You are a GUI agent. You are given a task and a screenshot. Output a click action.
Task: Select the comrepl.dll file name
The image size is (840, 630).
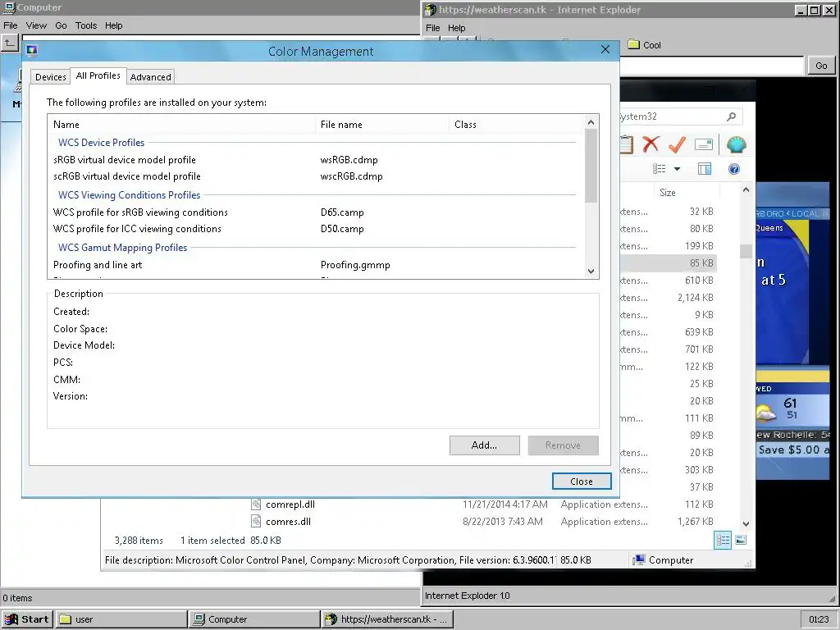pos(290,504)
